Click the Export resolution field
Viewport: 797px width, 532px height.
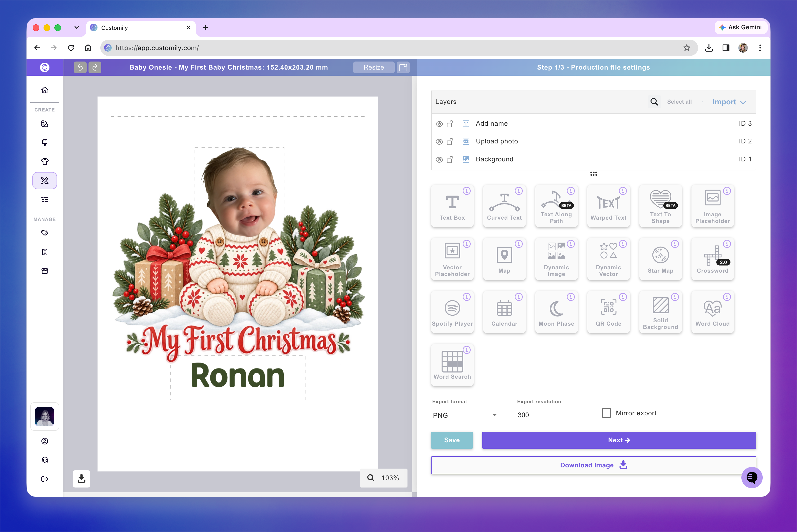pyautogui.click(x=551, y=415)
